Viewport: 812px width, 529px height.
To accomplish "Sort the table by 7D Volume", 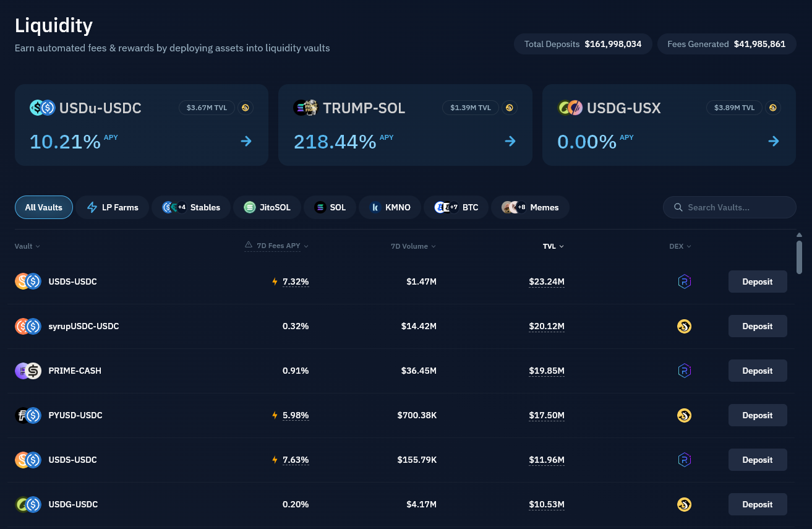I will [x=413, y=246].
